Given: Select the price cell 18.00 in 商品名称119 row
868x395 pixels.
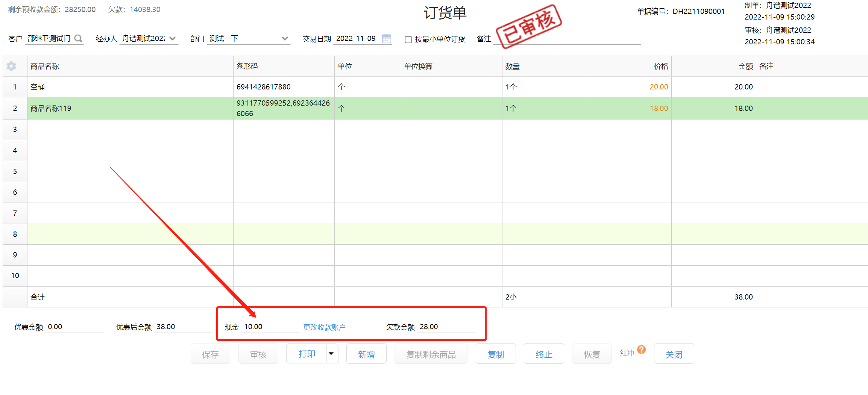Looking at the screenshot, I should (629, 108).
